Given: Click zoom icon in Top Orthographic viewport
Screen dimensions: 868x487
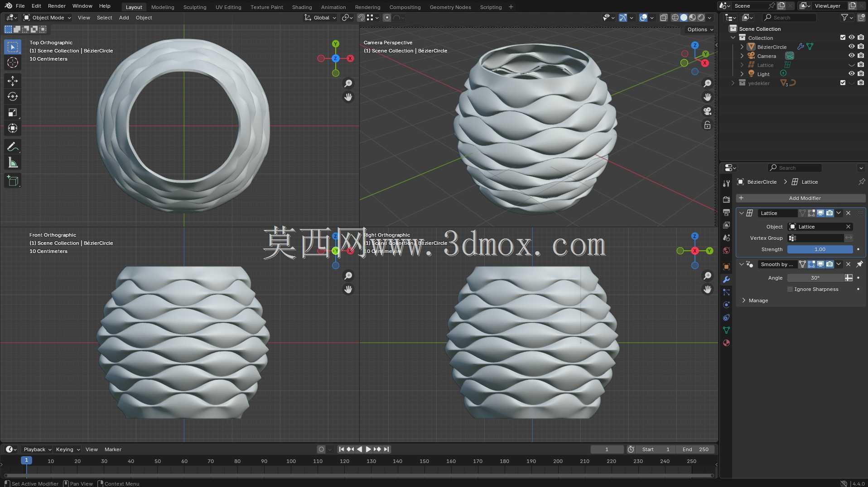Looking at the screenshot, I should tap(348, 83).
